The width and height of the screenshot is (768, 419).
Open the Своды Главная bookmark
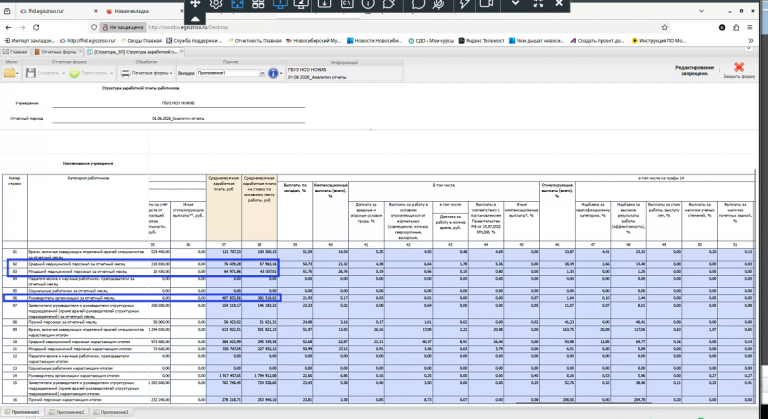[141, 41]
